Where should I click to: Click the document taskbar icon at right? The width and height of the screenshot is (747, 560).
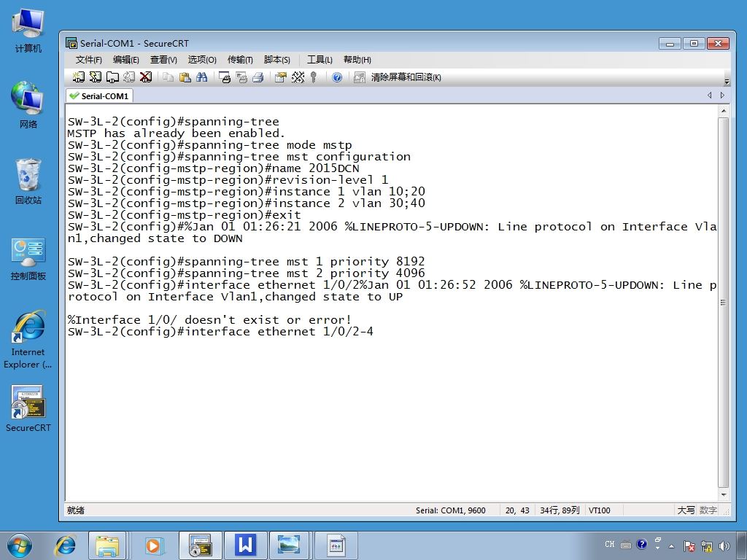(336, 545)
